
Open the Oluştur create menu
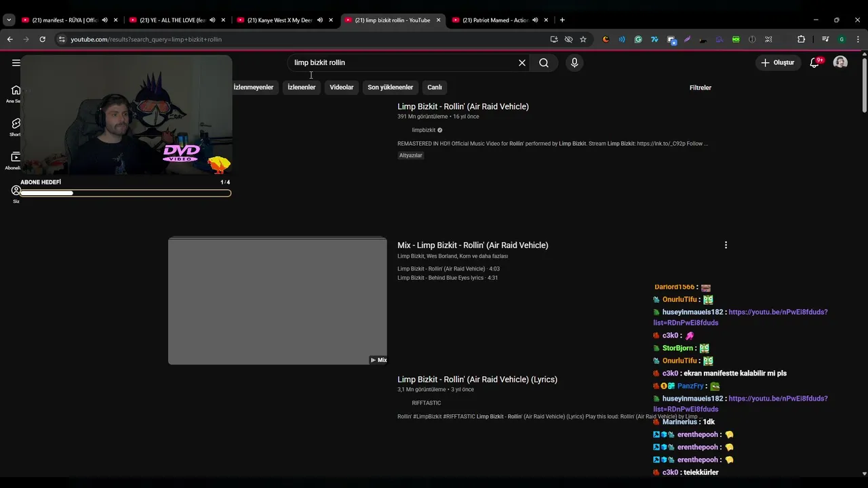pyautogui.click(x=778, y=62)
